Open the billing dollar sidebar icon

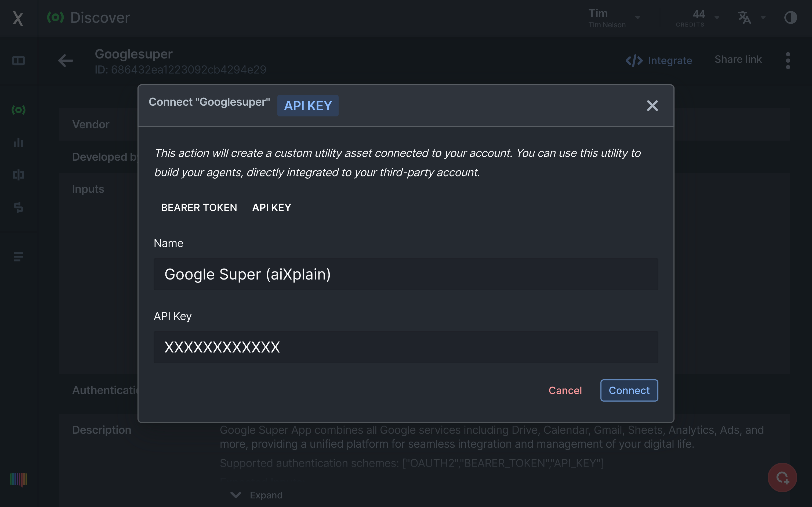point(19,207)
